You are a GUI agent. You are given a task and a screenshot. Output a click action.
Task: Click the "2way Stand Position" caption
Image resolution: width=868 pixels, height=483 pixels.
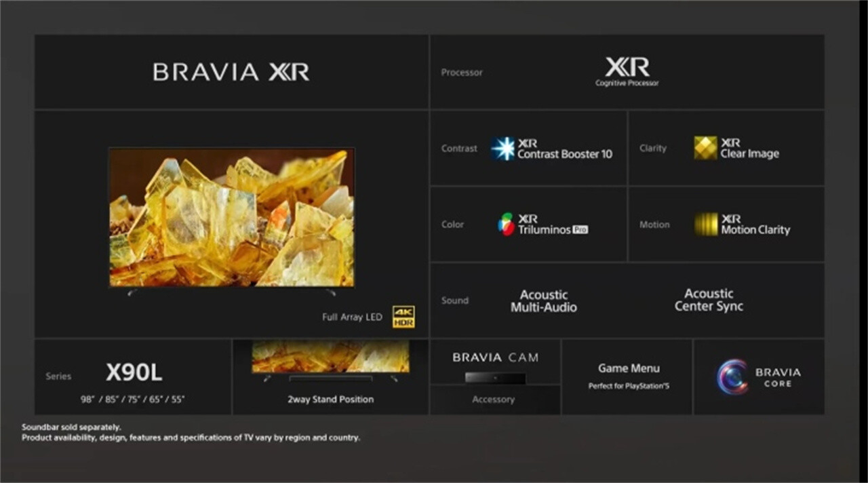331,400
